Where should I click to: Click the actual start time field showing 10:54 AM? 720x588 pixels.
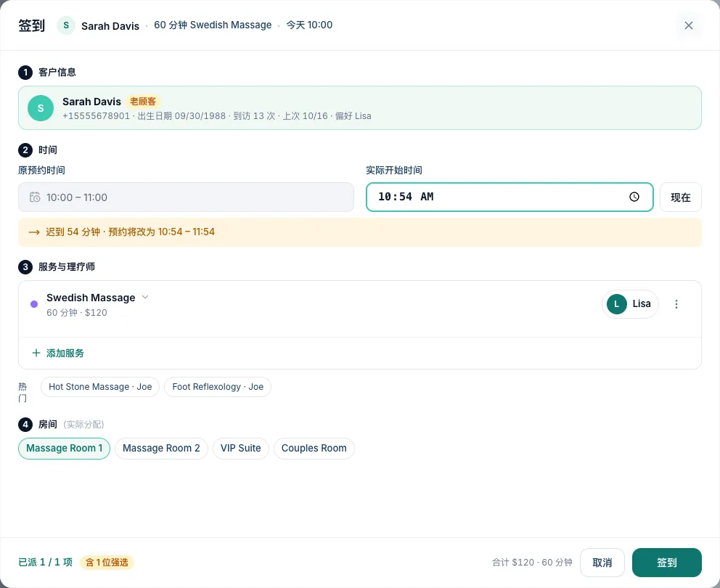coord(510,197)
